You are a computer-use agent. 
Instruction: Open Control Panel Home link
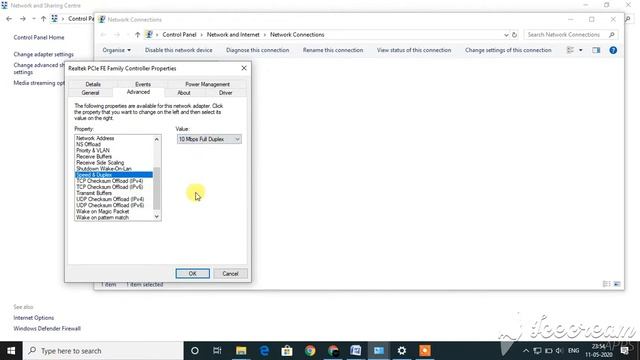[x=39, y=37]
